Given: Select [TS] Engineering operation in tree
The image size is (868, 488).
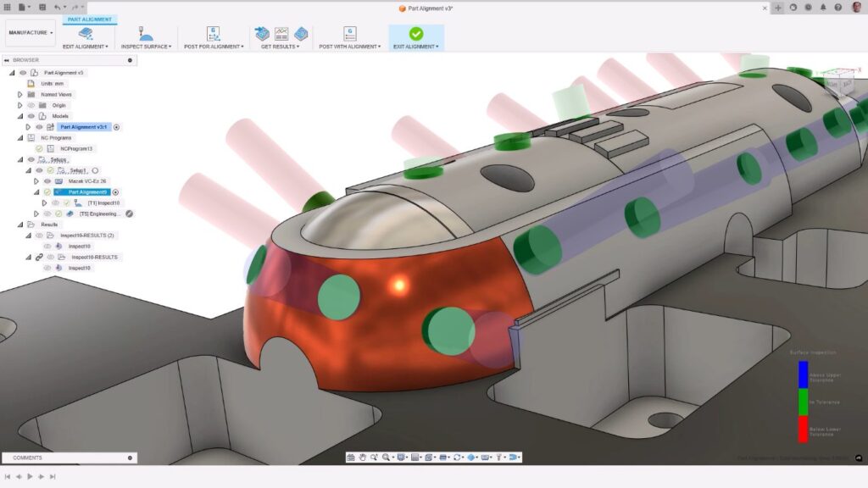Looking at the screenshot, I should (98, 213).
